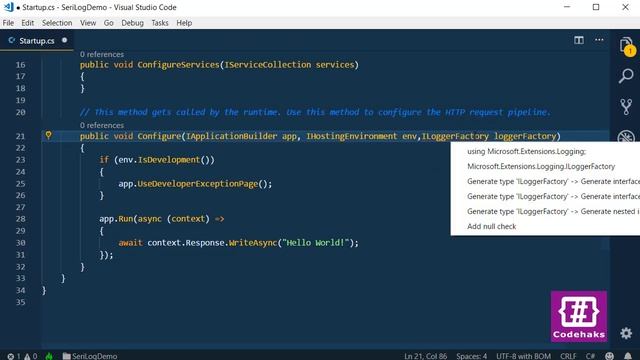Click the warnings count in status bar

31,356
